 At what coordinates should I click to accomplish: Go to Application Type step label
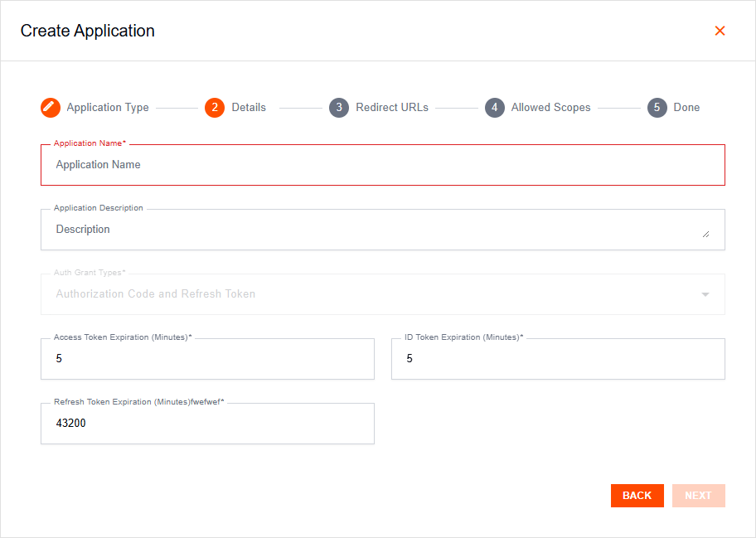[108, 108]
